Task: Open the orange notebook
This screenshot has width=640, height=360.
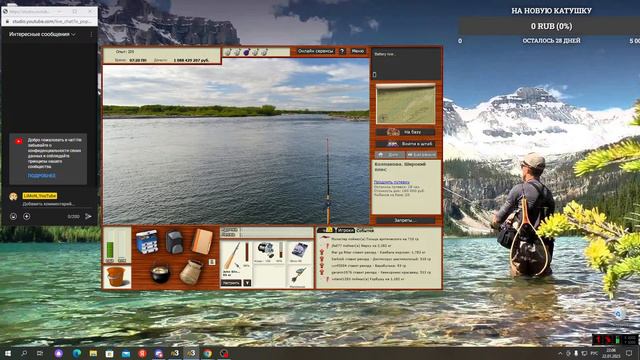Action: pyautogui.click(x=202, y=242)
